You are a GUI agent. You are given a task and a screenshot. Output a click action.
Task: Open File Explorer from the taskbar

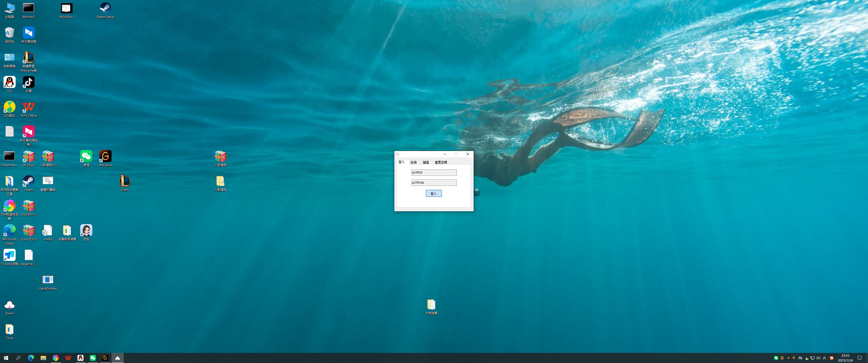click(x=43, y=358)
